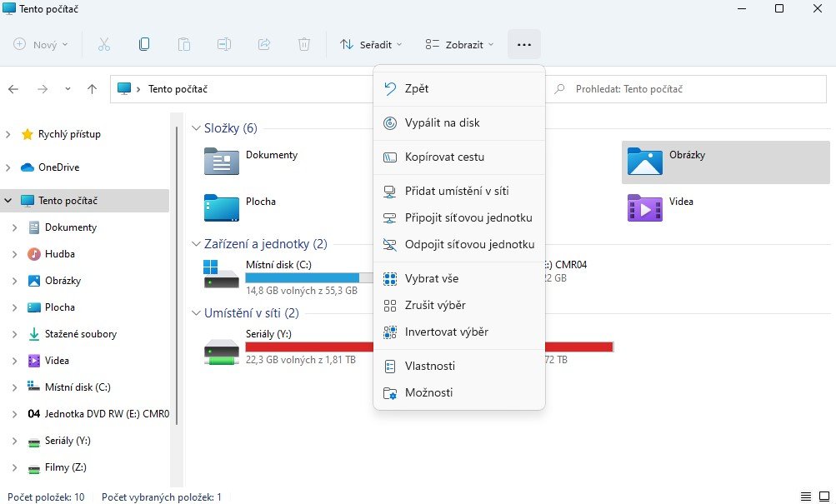Choose Připojit síťovou jednotku
The width and height of the screenshot is (836, 504).
(x=459, y=217)
